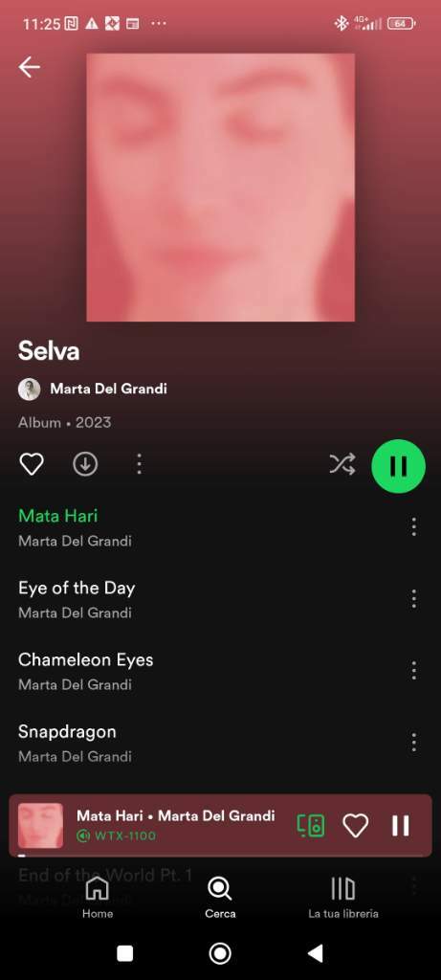
Task: Go to the Home tab
Action: (98, 898)
